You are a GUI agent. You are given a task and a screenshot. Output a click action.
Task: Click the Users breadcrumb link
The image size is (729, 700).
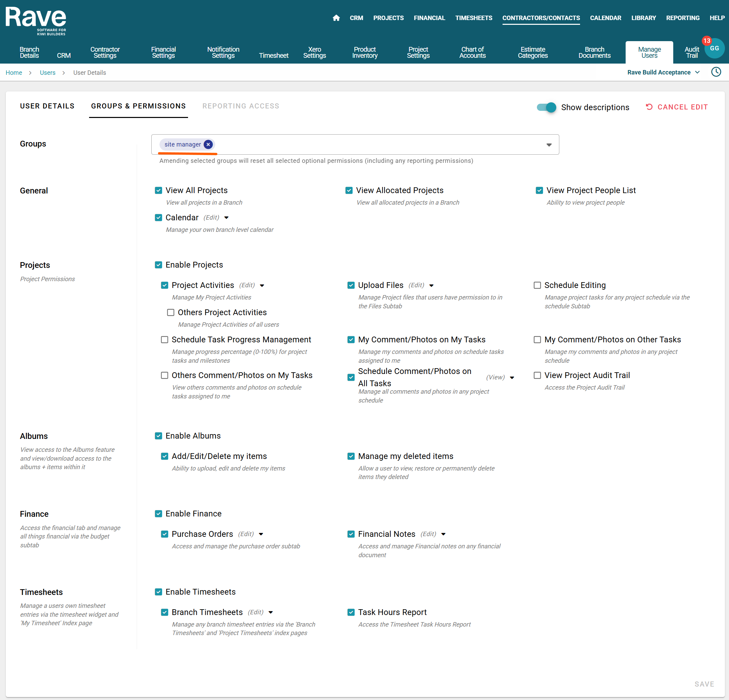pyautogui.click(x=48, y=73)
